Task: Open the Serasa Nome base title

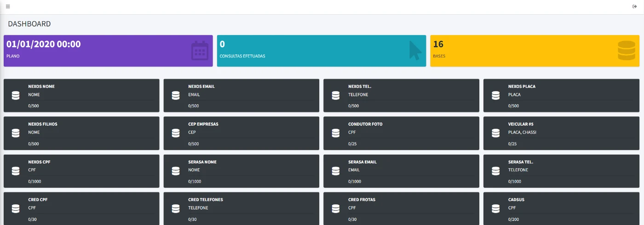Action: coord(202,162)
